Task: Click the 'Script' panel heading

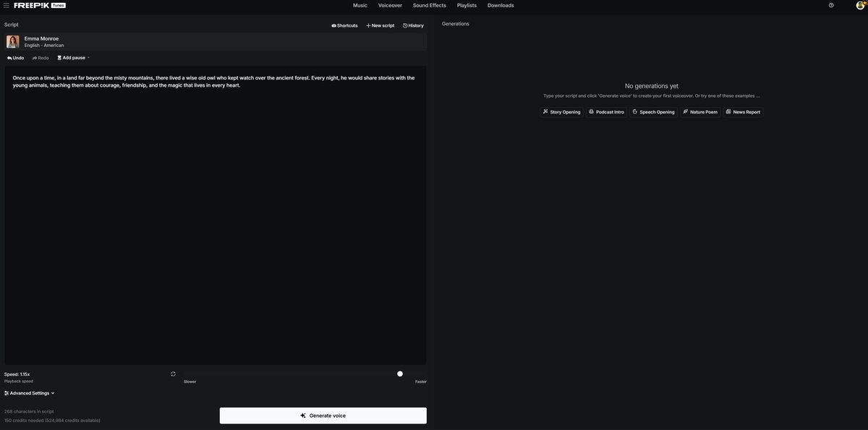Action: (12, 25)
